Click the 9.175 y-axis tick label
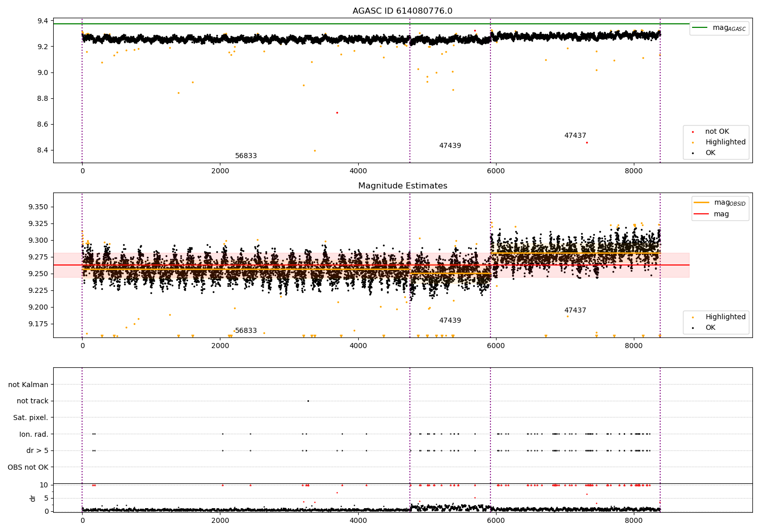760x532 pixels. tap(39, 324)
